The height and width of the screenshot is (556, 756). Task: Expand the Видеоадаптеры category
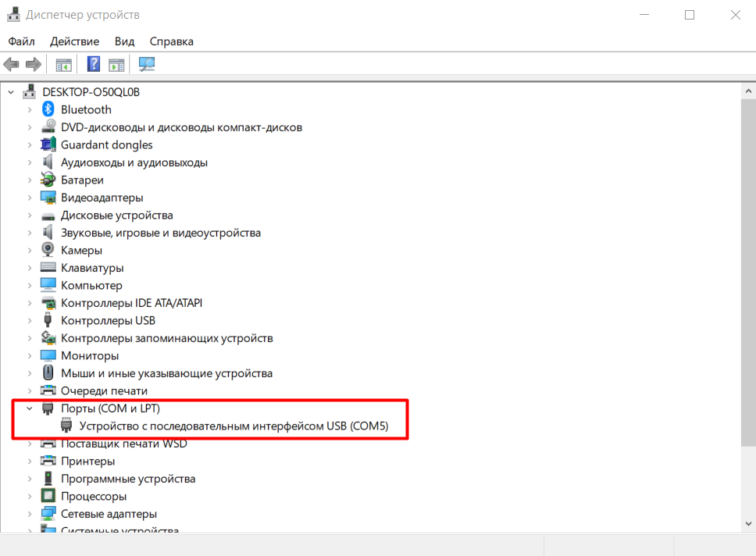pos(30,198)
